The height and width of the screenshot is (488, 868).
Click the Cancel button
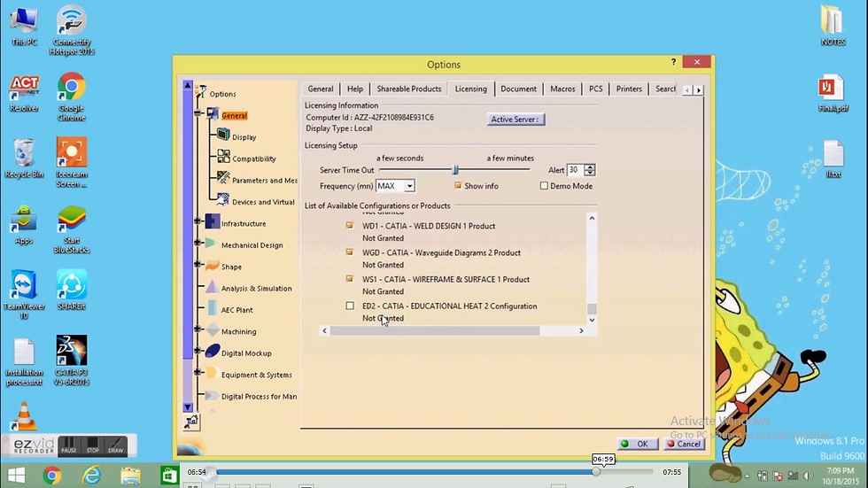(684, 444)
